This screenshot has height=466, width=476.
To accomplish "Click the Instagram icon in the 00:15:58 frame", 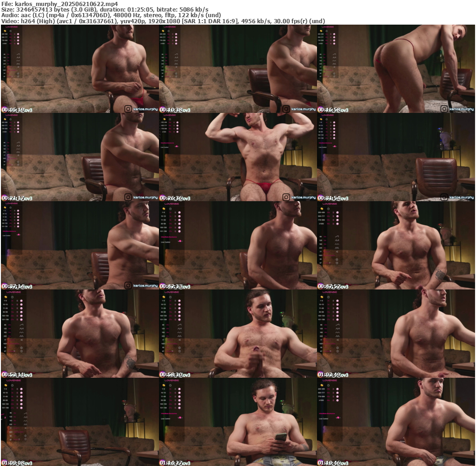I will coord(444,109).
